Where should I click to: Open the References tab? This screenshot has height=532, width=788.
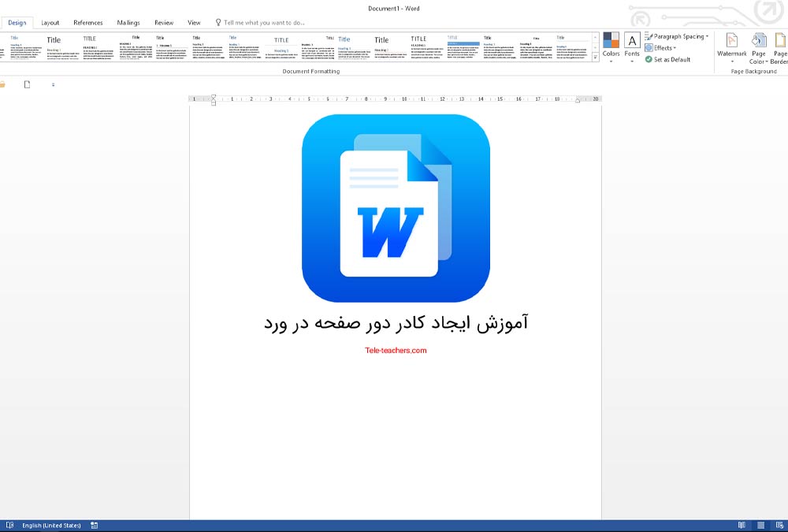88,23
